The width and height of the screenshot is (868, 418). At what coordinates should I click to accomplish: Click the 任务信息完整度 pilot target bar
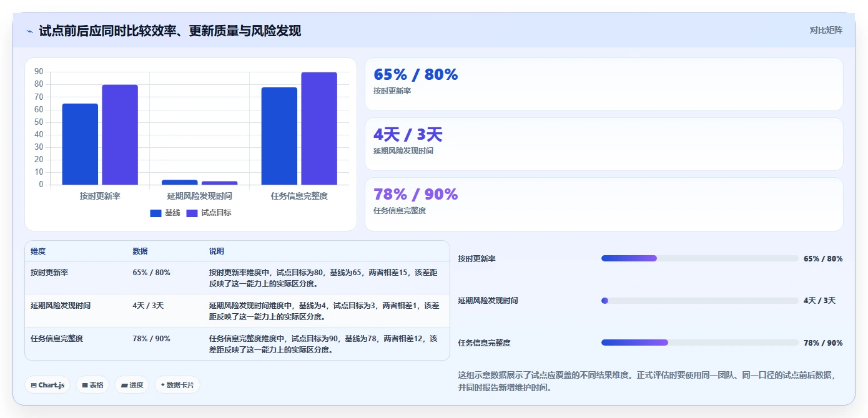[x=319, y=129]
